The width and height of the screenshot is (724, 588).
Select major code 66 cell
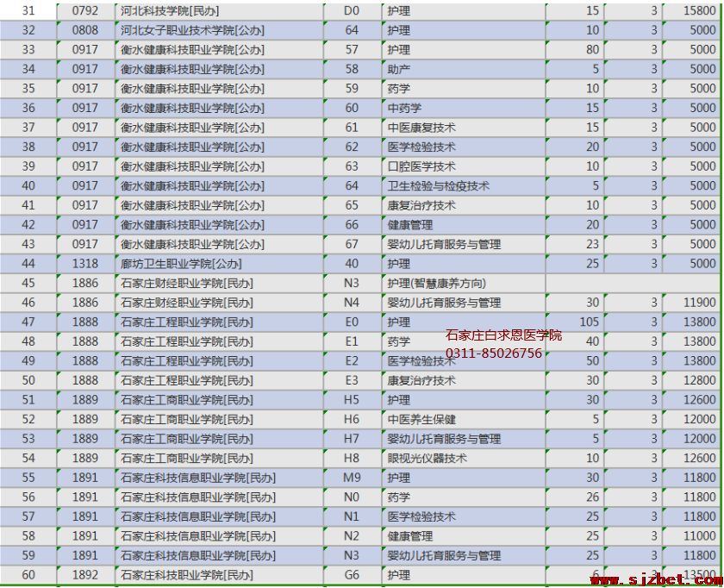pos(353,225)
